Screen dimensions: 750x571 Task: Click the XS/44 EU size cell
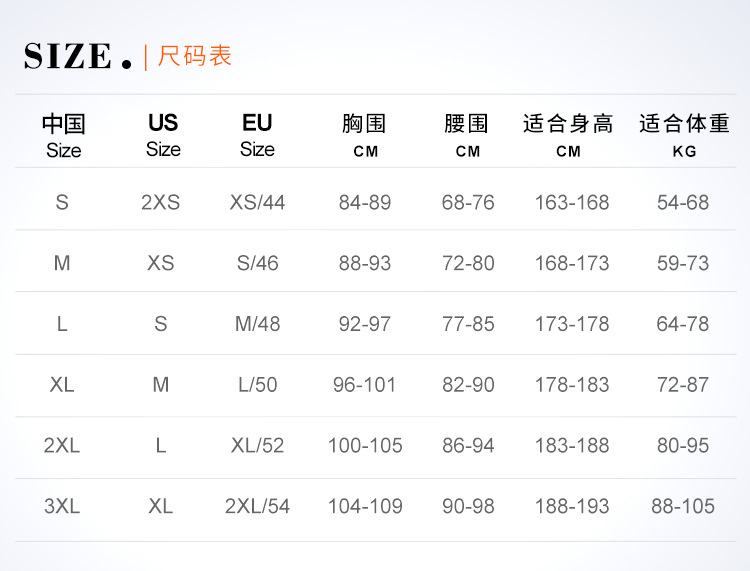pyautogui.click(x=257, y=202)
